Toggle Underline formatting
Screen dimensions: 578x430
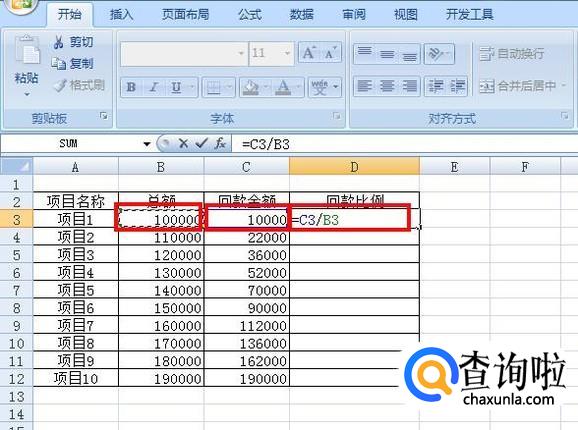pyautogui.click(x=176, y=87)
